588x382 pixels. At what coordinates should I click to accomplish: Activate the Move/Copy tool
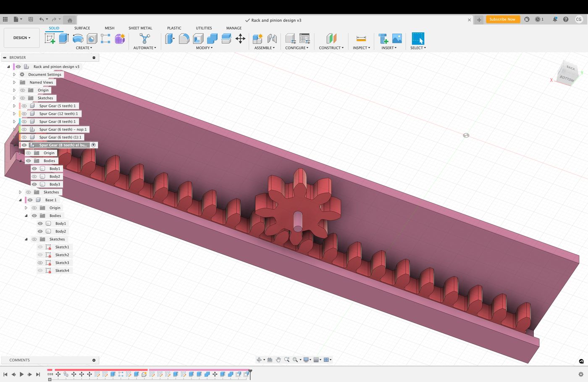(240, 39)
